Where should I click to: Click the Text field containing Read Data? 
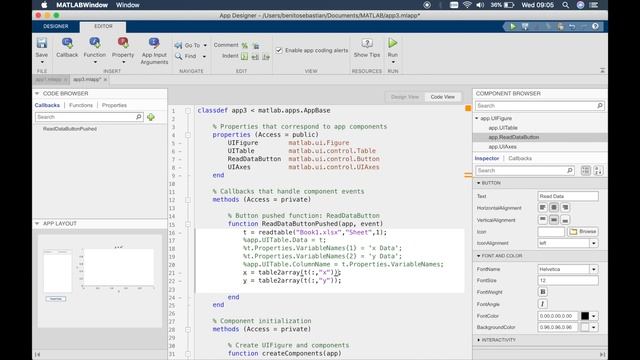[568, 196]
